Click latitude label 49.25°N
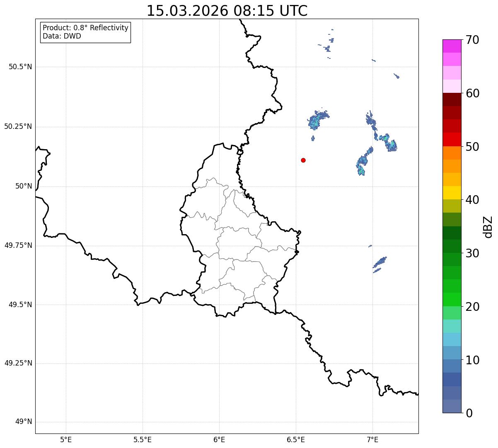This screenshot has height=448, width=498. point(18,363)
